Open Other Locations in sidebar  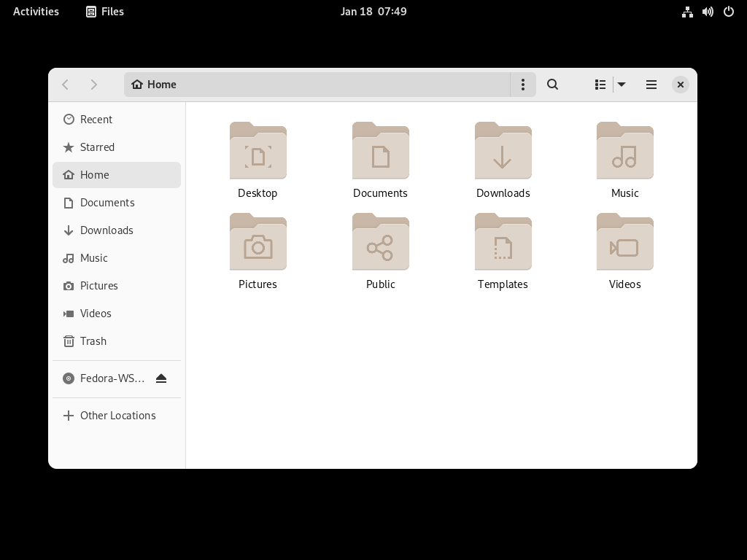[x=117, y=415]
